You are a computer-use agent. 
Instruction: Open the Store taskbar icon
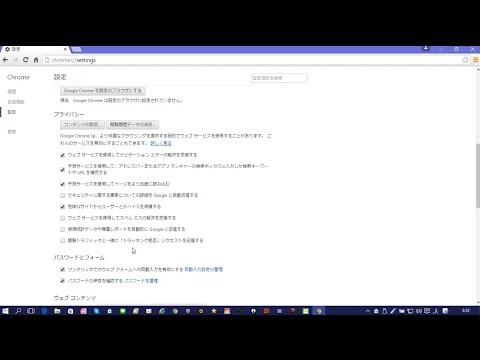coord(70,311)
